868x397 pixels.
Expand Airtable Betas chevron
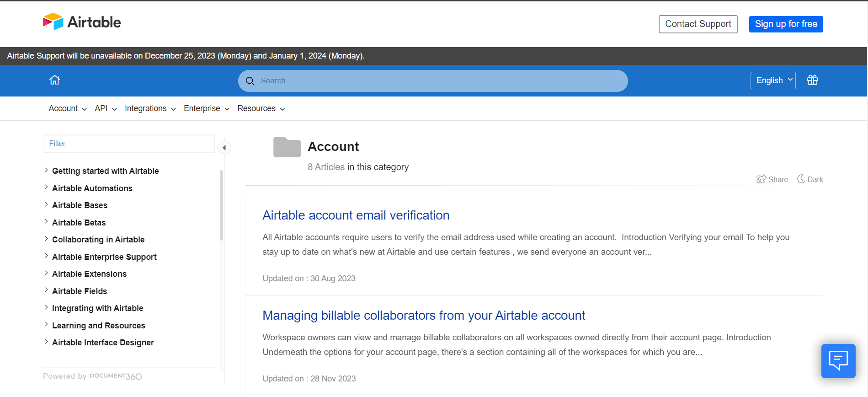tap(46, 222)
